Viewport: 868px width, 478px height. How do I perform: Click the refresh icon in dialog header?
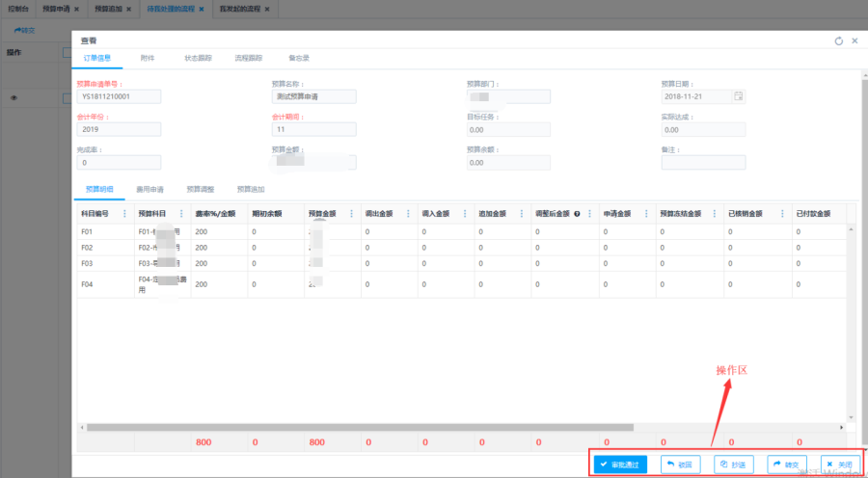pos(838,41)
